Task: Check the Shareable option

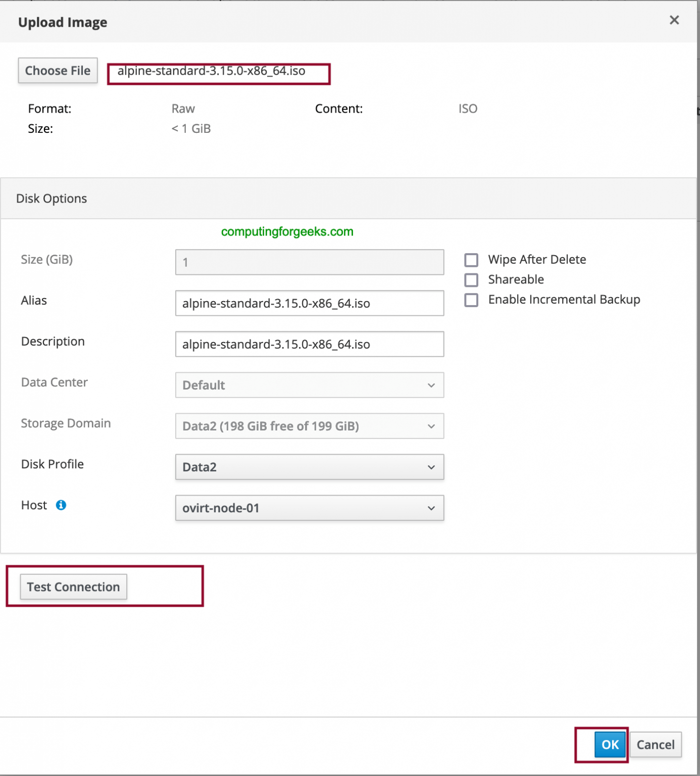Action: [471, 279]
